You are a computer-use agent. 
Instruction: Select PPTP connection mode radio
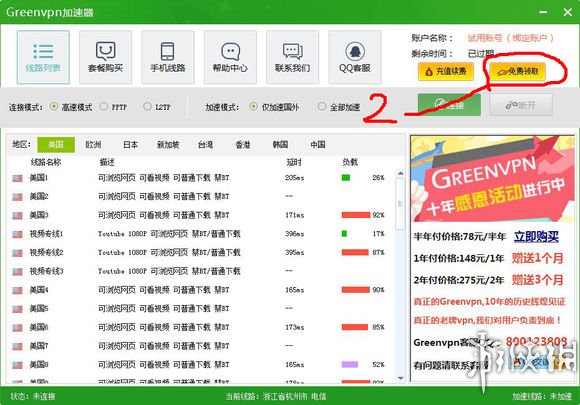coord(104,107)
